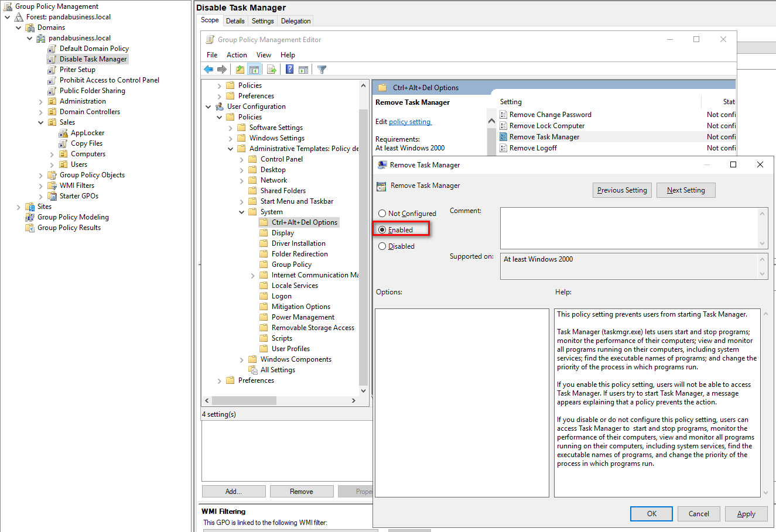Click the All Settings node icon

253,370
